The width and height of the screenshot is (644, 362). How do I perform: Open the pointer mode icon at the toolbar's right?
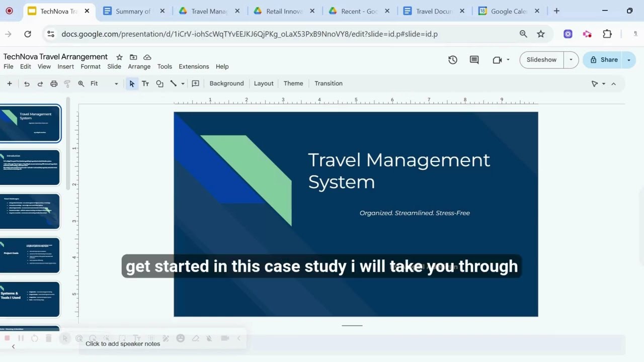pos(595,83)
